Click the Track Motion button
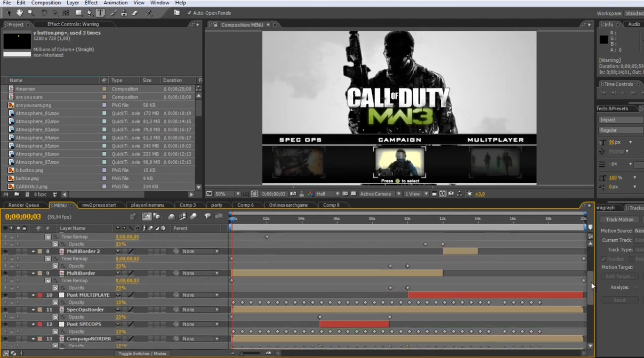This screenshot has height=358, width=644. (x=619, y=219)
